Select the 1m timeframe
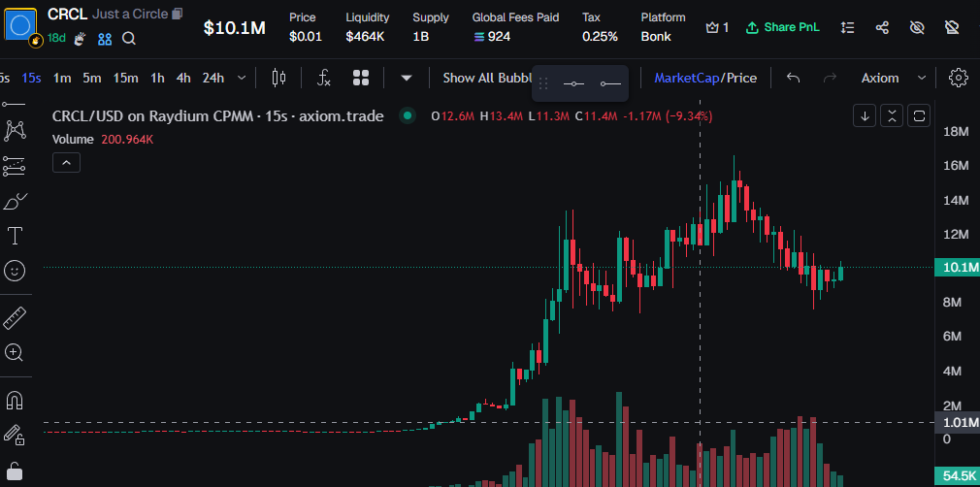 coord(62,79)
